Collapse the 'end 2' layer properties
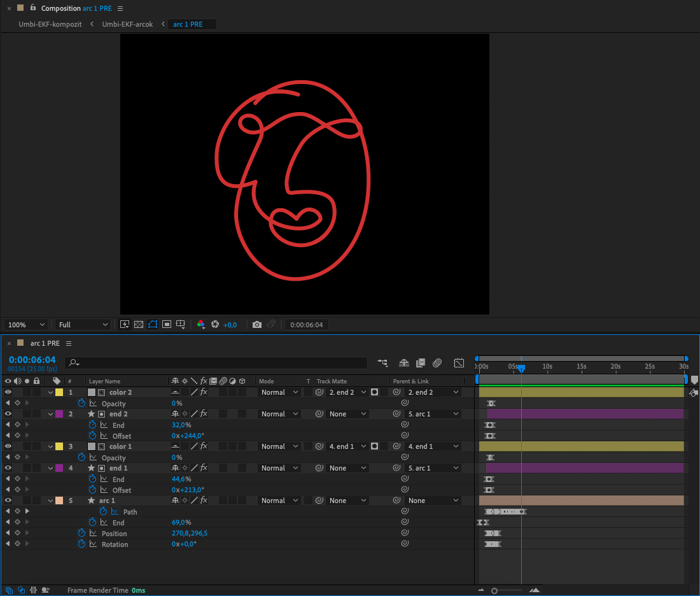Screen dimensions: 700x596 [x=50, y=414]
